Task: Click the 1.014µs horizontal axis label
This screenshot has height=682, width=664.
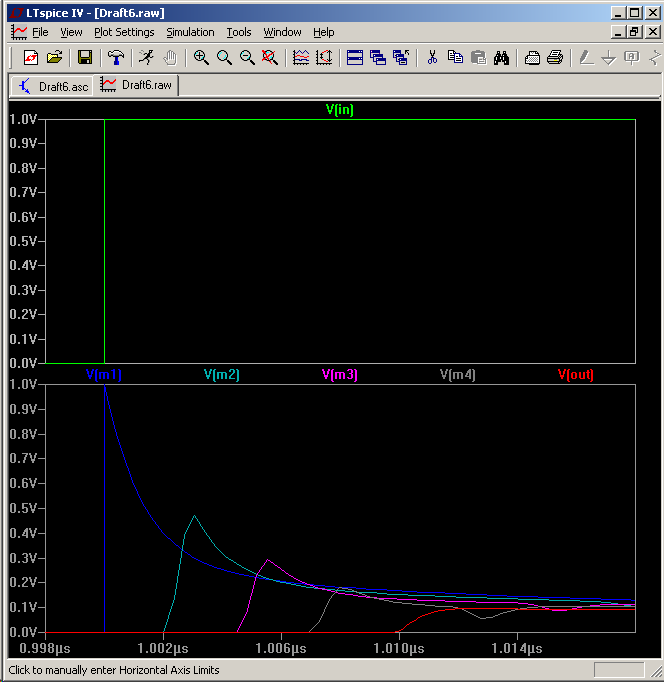Action: point(517,649)
